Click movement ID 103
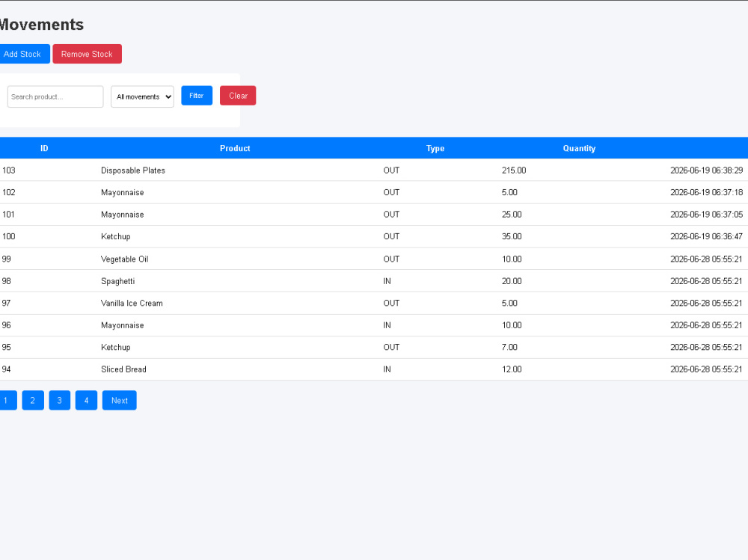 [8, 170]
